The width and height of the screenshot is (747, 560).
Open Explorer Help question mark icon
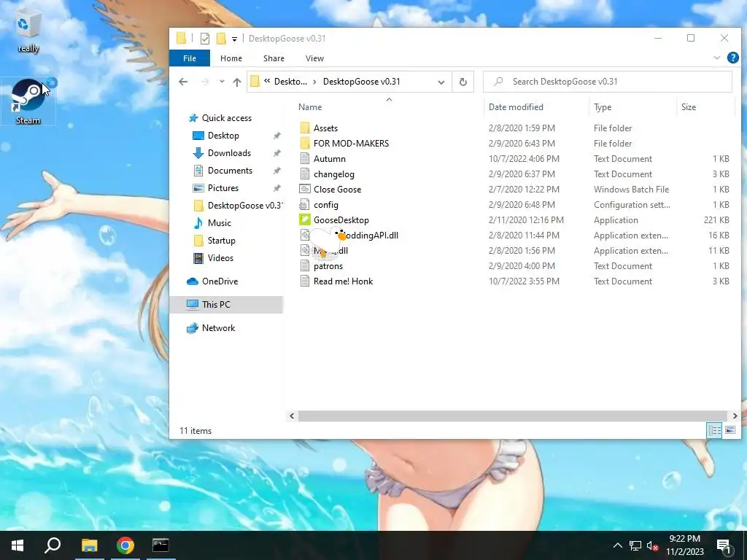tap(732, 58)
